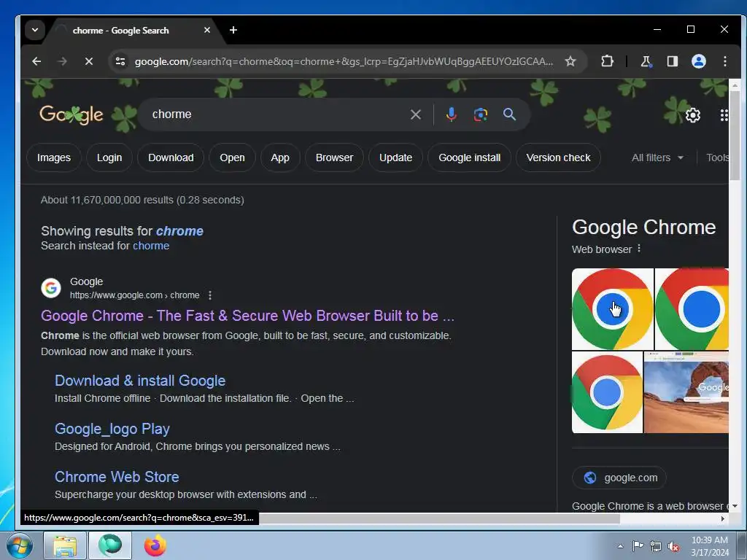The width and height of the screenshot is (747, 560).
Task: Open taskbar clock showing 10:39 AM
Action: pyautogui.click(x=709, y=546)
